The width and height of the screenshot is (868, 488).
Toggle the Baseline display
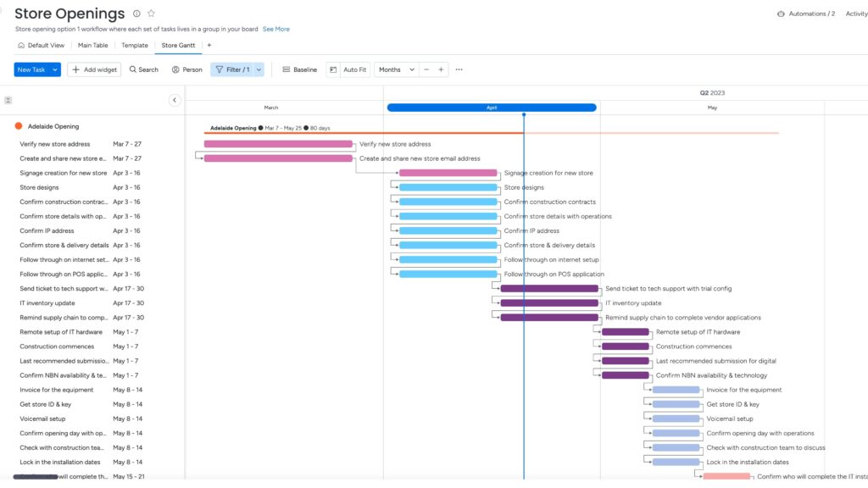[x=299, y=69]
